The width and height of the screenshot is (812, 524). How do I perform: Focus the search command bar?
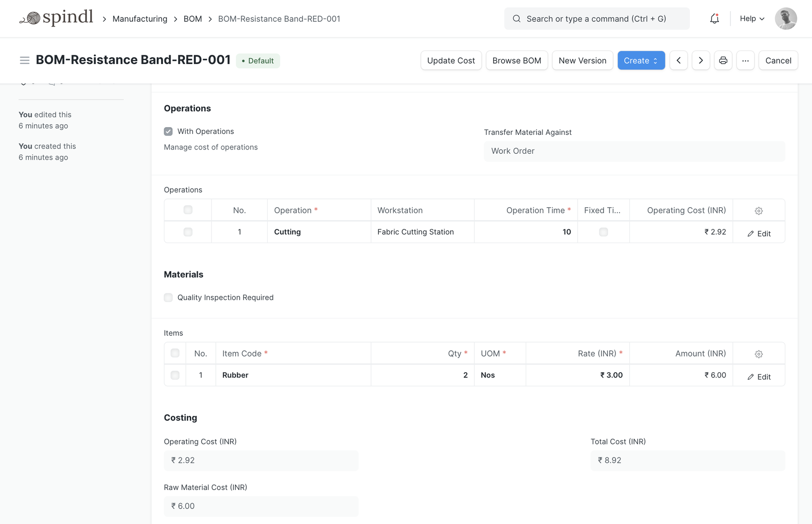point(597,18)
